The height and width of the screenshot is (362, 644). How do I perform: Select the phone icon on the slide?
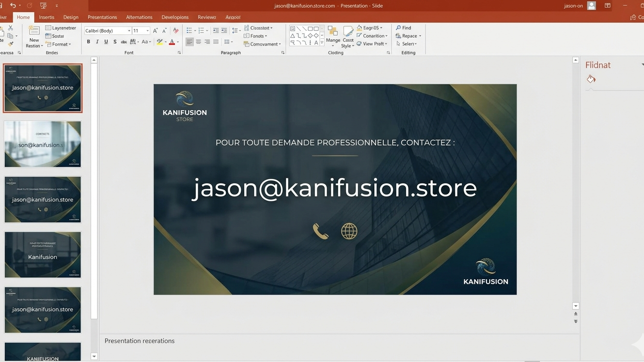click(320, 231)
